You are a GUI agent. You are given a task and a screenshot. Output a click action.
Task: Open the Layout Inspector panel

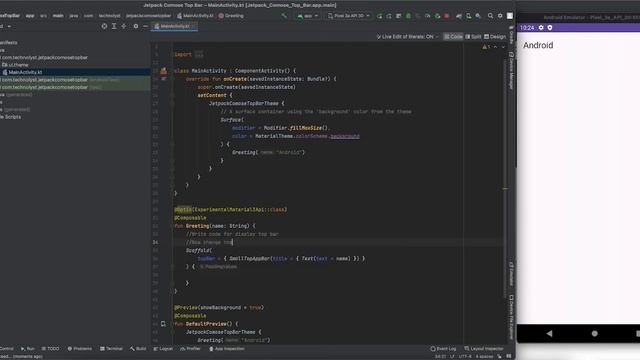tap(484, 349)
